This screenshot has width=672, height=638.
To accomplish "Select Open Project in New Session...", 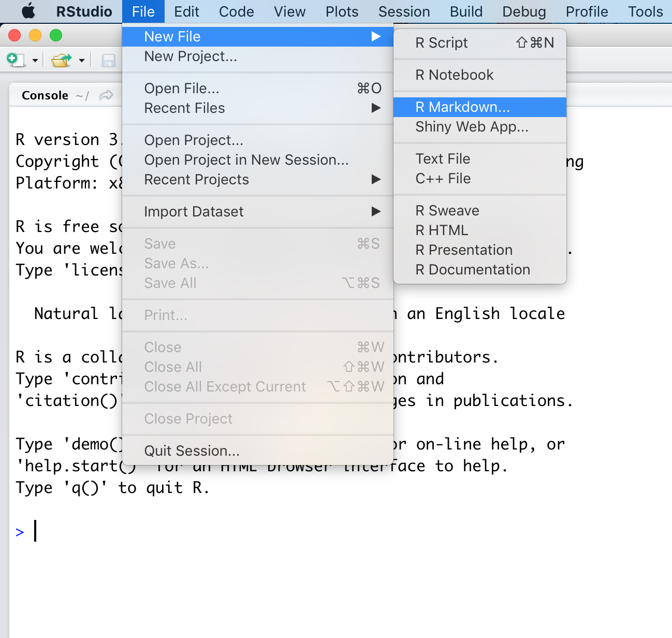I will click(258, 160).
